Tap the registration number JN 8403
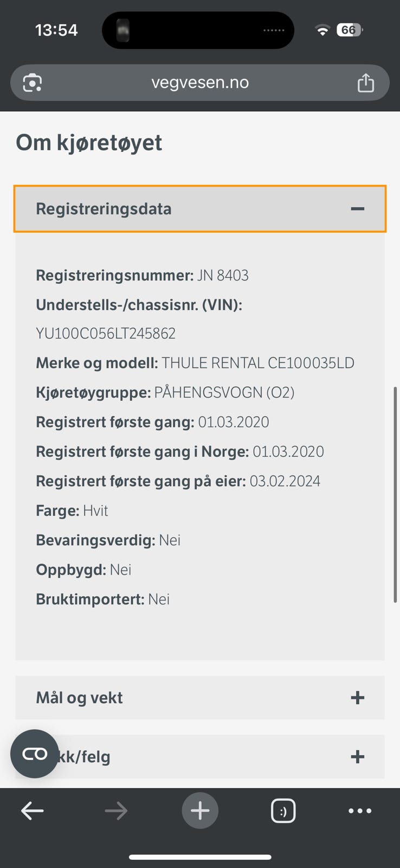The height and width of the screenshot is (868, 400). click(223, 276)
